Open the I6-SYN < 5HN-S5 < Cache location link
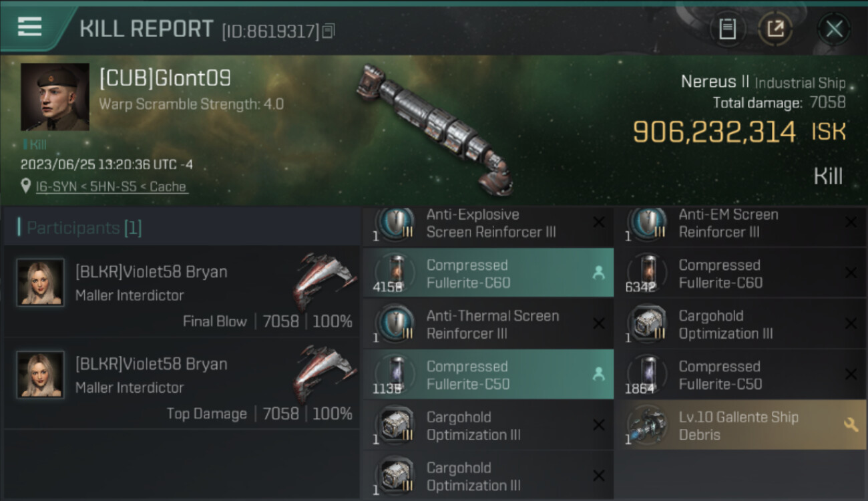 click(112, 186)
